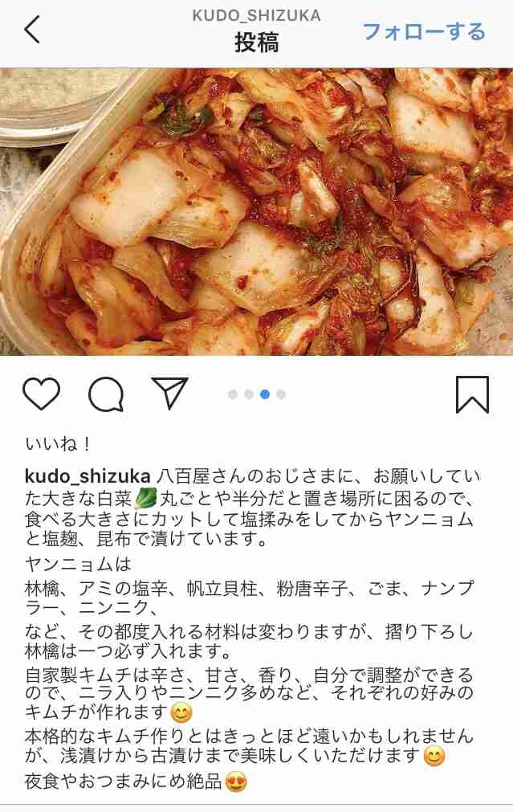The image size is (513, 812).
Task: Tap the kimchi photo
Action: coord(257,211)
